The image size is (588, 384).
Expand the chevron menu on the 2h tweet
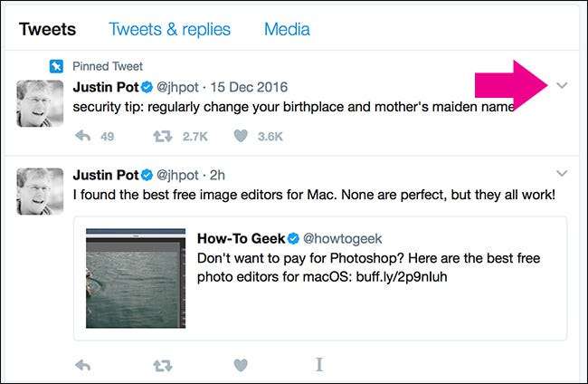click(562, 173)
